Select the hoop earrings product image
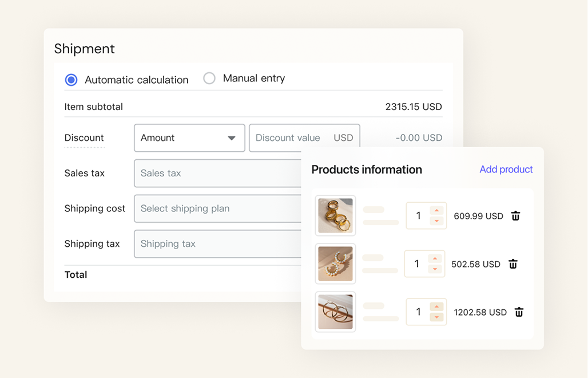This screenshot has height=378, width=588. tap(335, 312)
